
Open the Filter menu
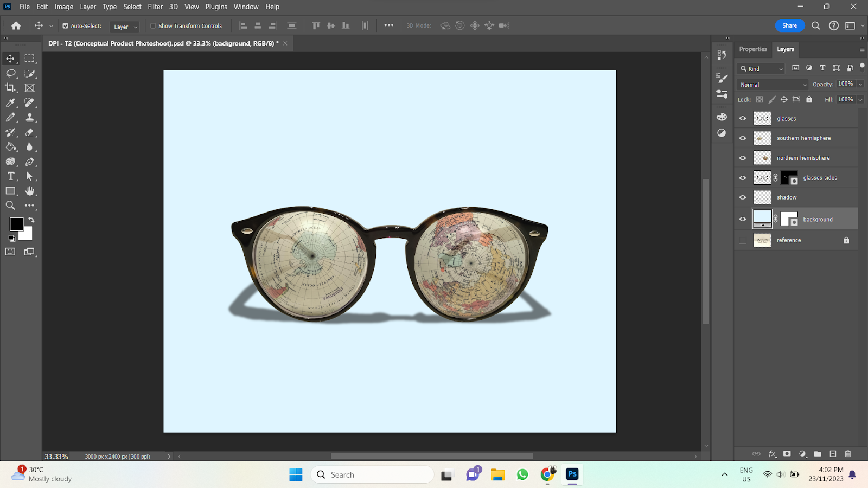click(x=155, y=7)
